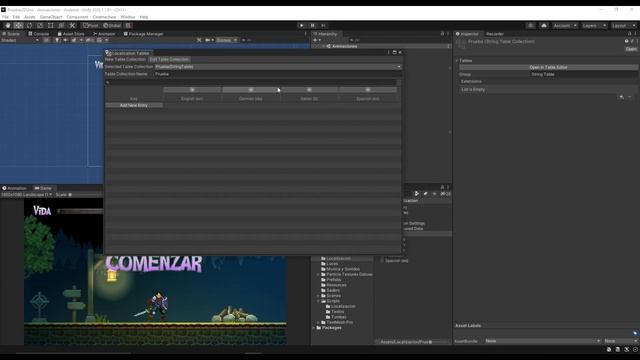Screen dimensions: 640x360
Task: Open the File menu
Action: (5, 17)
